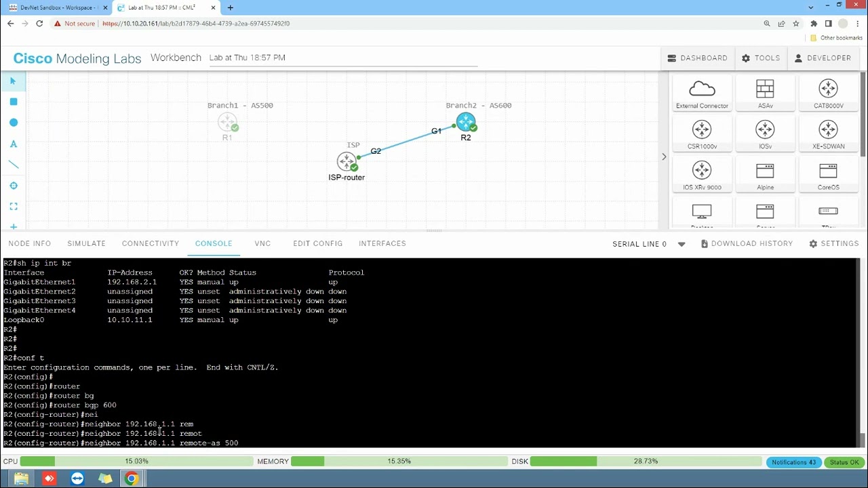
Task: Switch to the SIMULATE tab
Action: 86,243
